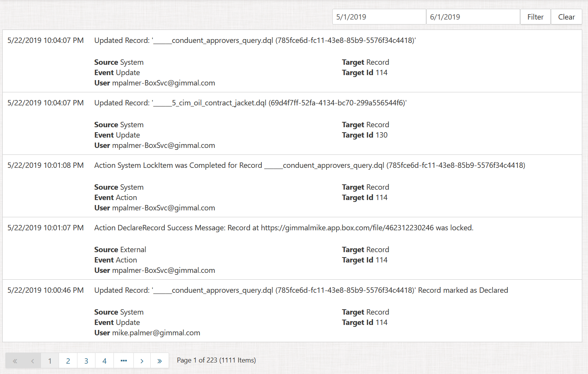This screenshot has width=588, height=374.
Task: Select the 10:04:07 PM conduent_approvers_query update entry
Action: (x=255, y=41)
